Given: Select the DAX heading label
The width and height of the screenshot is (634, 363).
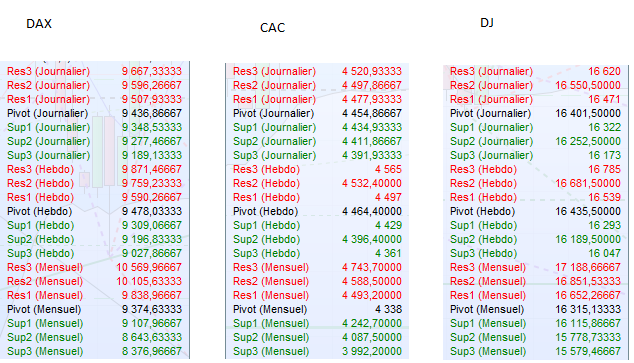Looking at the screenshot, I should point(39,24).
